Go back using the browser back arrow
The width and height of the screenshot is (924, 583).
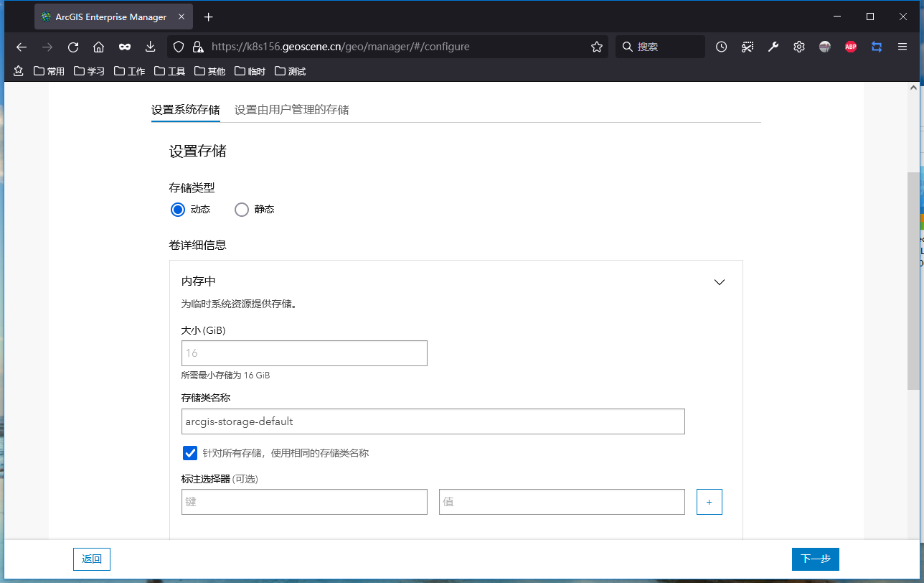pyautogui.click(x=22, y=47)
